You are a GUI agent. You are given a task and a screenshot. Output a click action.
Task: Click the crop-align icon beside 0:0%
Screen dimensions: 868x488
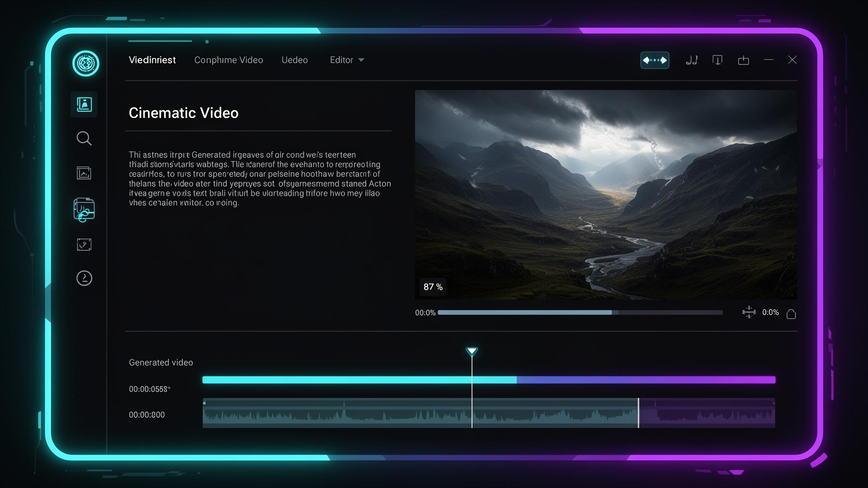click(x=749, y=312)
